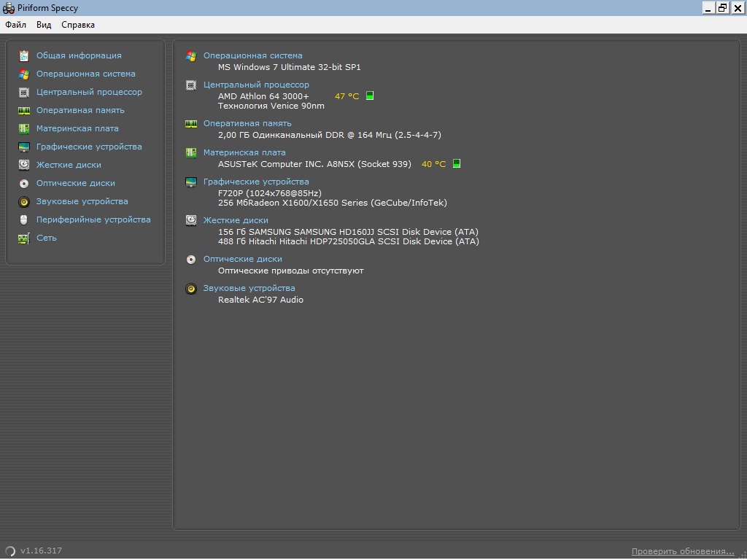Click AMD Athlon 64 3000+ text
Viewport: 747px width, 560px height.
coord(263,96)
